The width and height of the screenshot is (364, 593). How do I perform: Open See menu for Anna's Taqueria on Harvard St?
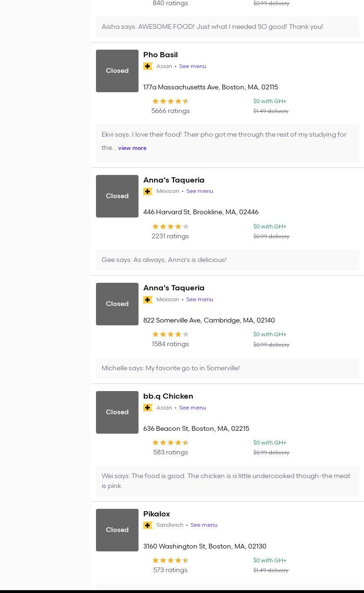[199, 191]
